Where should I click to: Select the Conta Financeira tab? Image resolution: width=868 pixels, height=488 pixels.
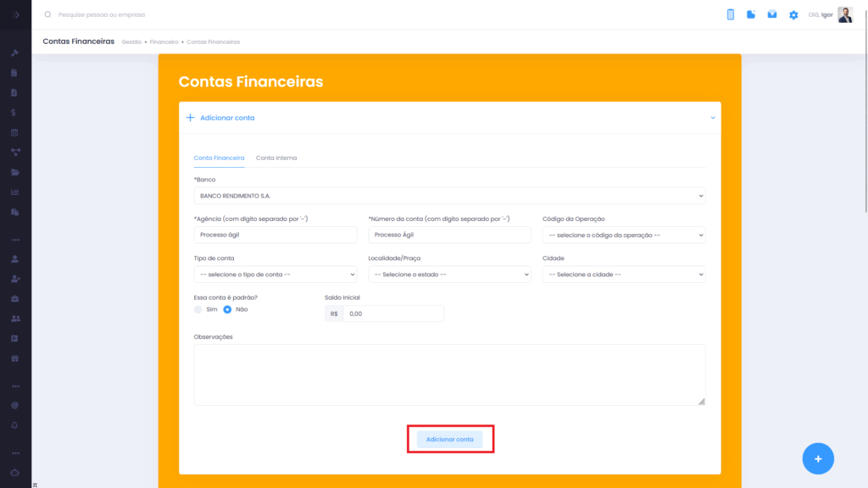click(219, 158)
